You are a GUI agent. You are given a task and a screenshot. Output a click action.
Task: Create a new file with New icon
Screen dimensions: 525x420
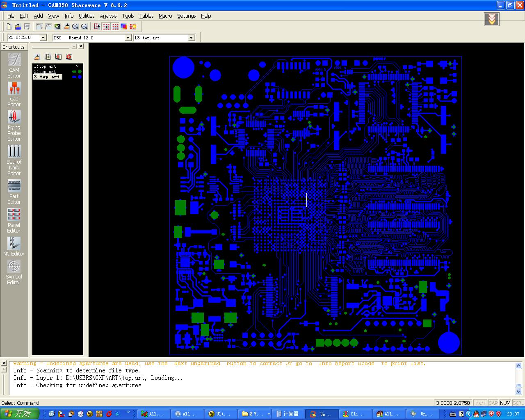click(9, 26)
